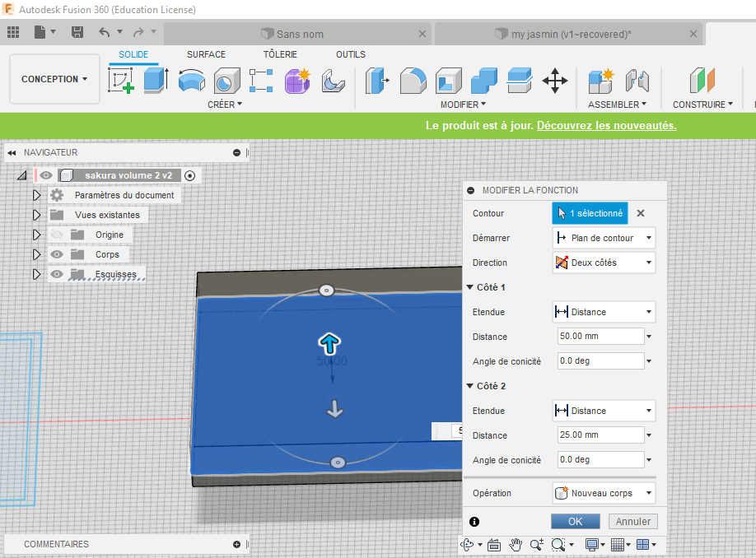The height and width of the screenshot is (558, 756).
Task: Click the info icon in dialog
Action: 474,522
